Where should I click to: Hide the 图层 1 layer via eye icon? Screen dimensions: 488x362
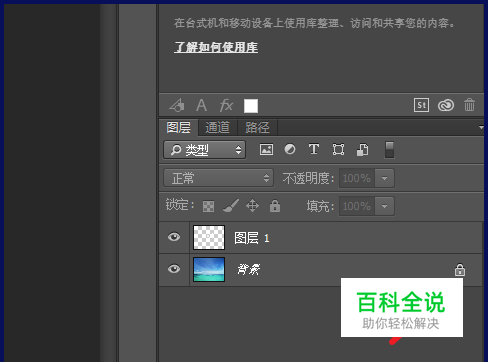tap(174, 237)
